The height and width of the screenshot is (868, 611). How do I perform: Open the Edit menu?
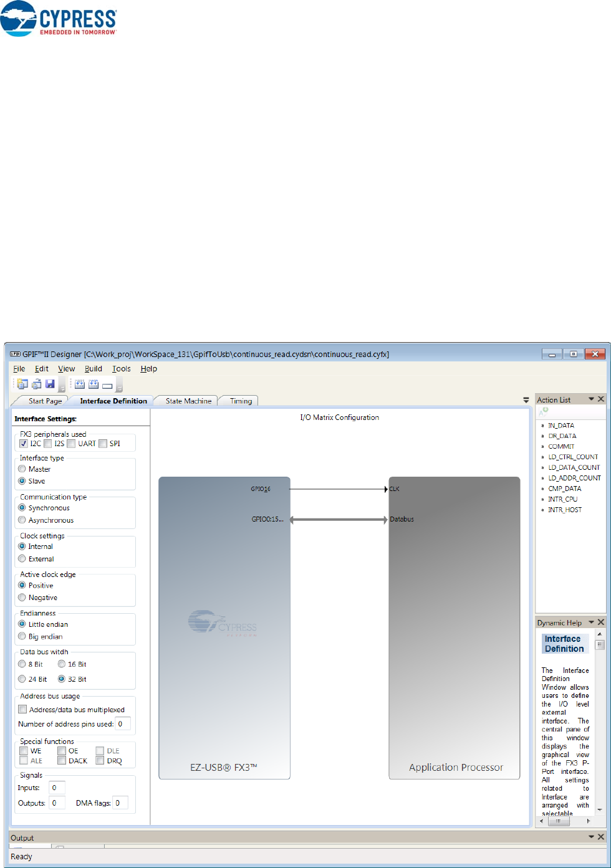(42, 369)
